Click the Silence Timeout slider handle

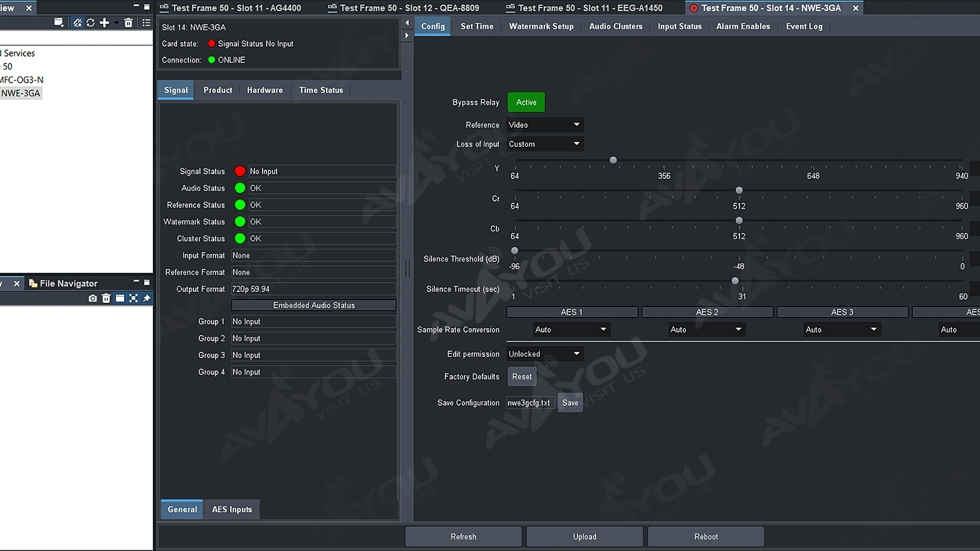coord(735,281)
